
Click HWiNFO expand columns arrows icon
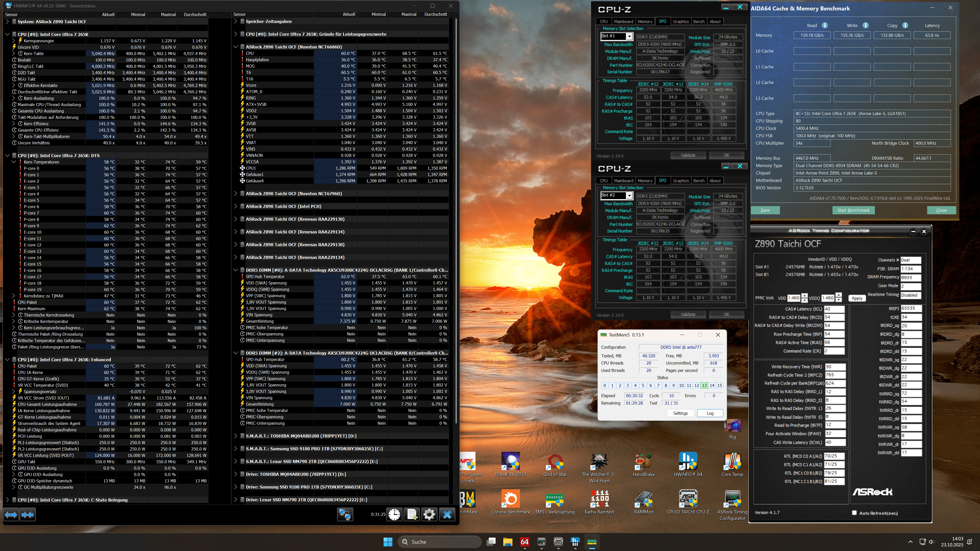click(x=11, y=515)
